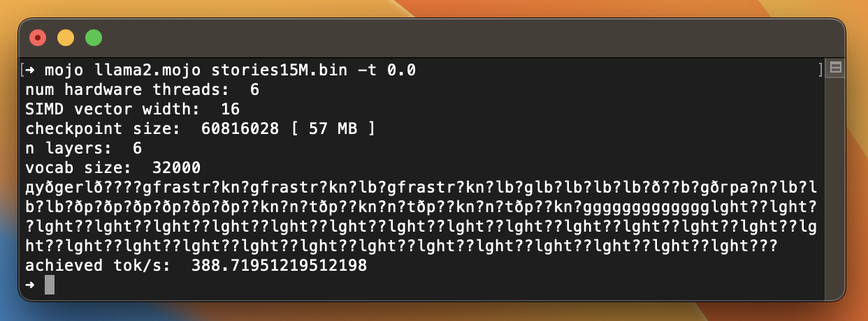Click the checkpoint size 60816028 value

240,128
